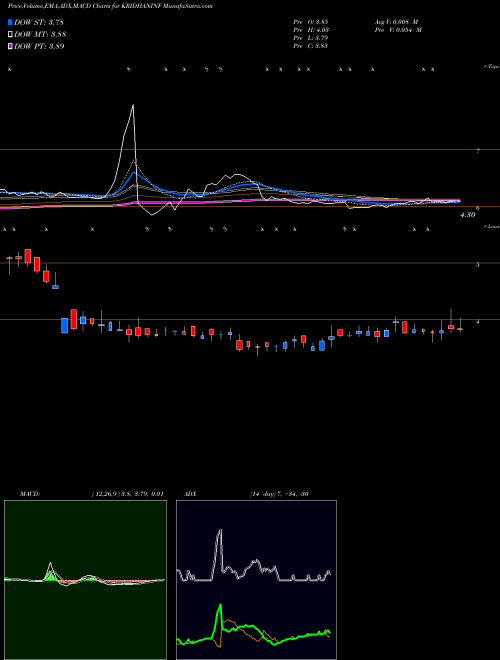
Task: Click the ADX '(14 day) 7, +34, -30' values
Action: 279,494
